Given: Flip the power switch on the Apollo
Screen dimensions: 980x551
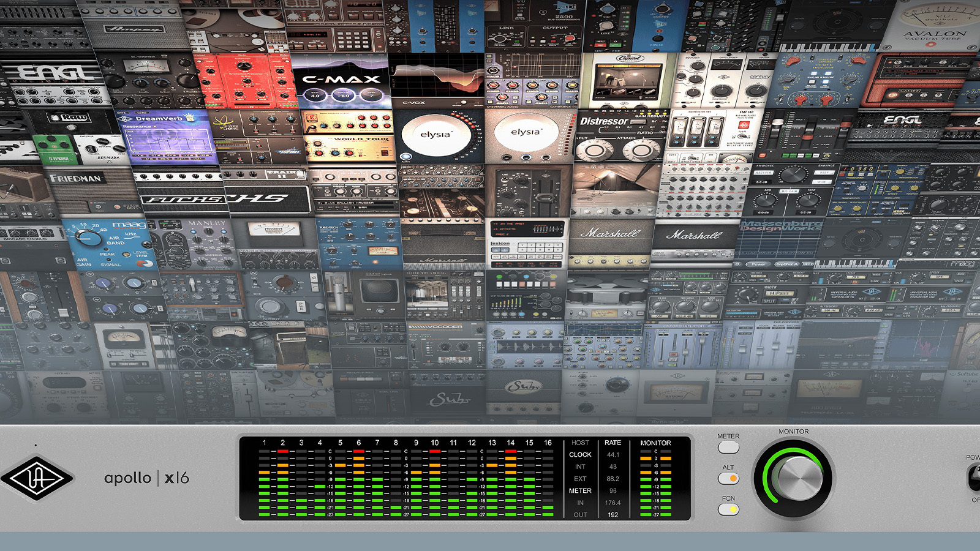Looking at the screenshot, I should (974, 478).
